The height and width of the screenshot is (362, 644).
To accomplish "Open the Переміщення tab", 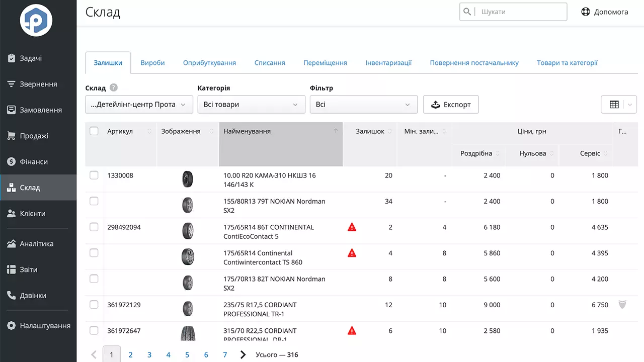I will click(x=325, y=63).
